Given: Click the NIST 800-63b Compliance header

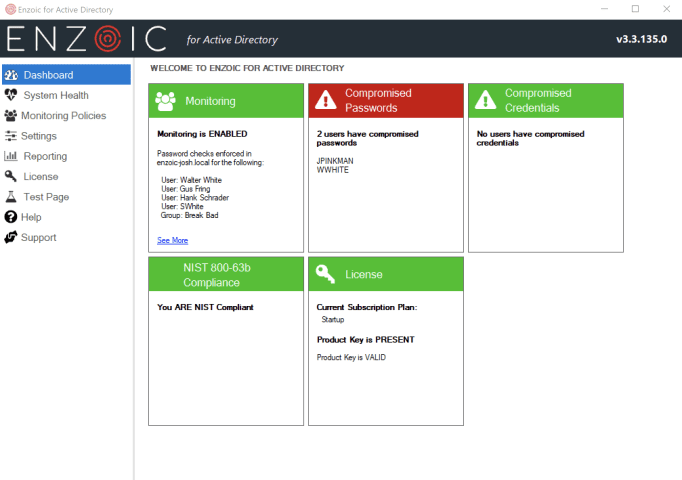Looking at the screenshot, I should 225,274.
